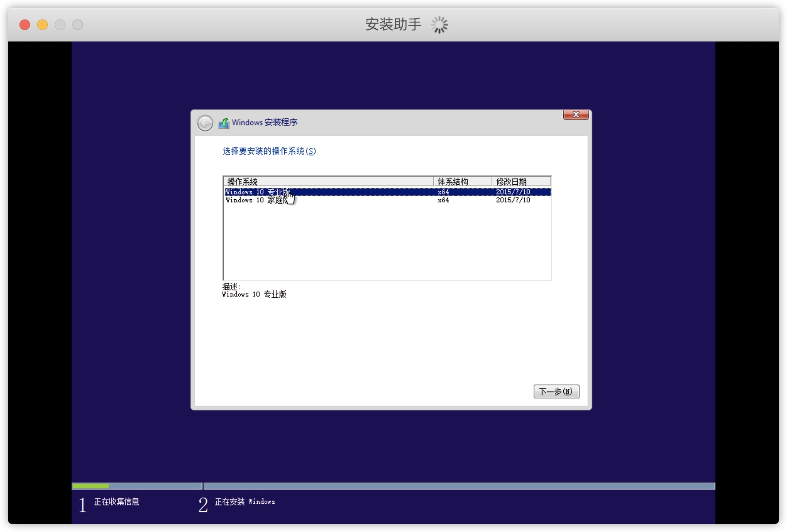Click the 2015/7/10 date of 专业版 row
The height and width of the screenshot is (532, 787).
[513, 192]
